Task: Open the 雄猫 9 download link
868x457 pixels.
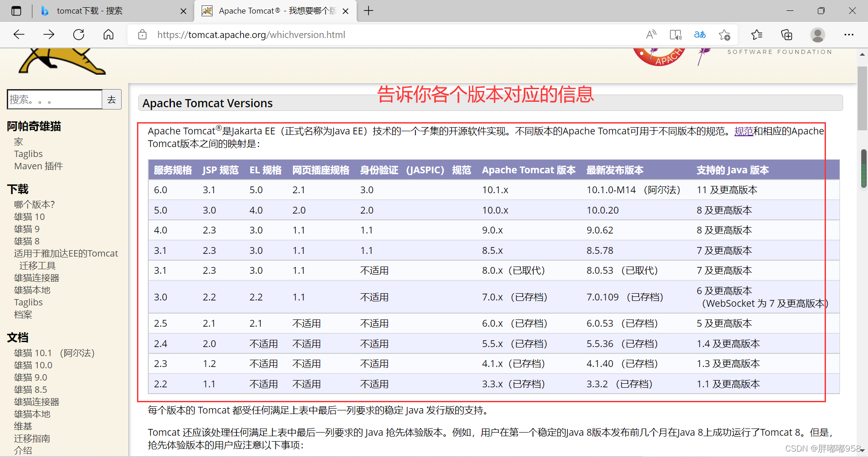Action: tap(27, 229)
